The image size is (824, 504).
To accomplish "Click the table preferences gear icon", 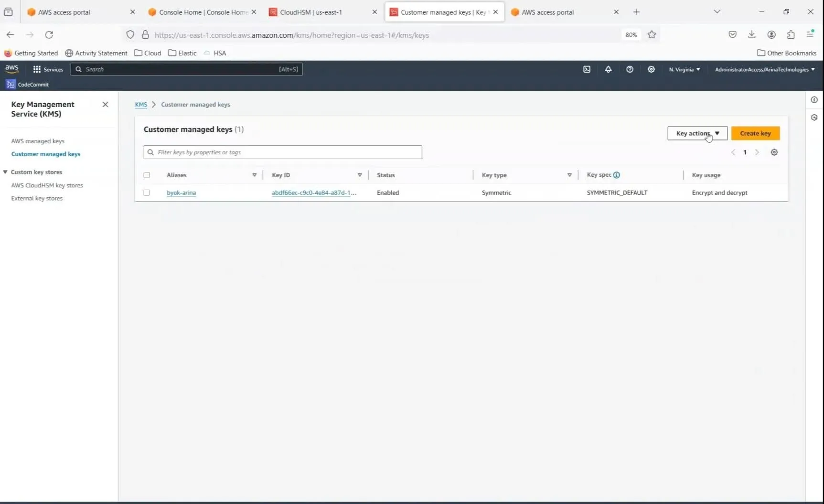I will point(774,152).
